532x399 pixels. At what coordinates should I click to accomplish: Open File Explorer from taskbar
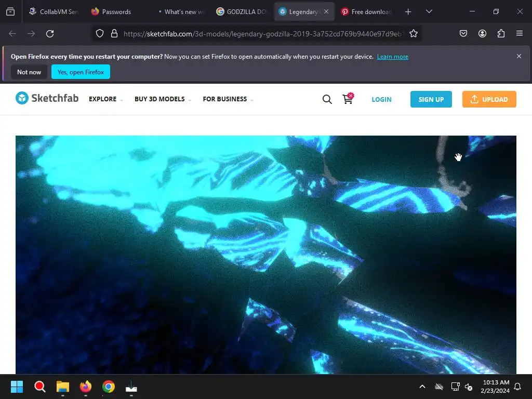click(63, 387)
